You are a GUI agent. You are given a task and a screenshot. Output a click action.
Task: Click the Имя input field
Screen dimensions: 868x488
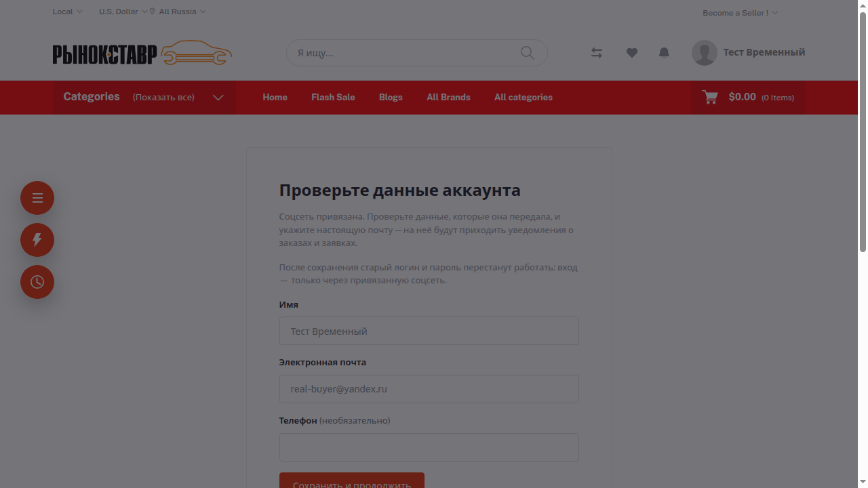429,331
